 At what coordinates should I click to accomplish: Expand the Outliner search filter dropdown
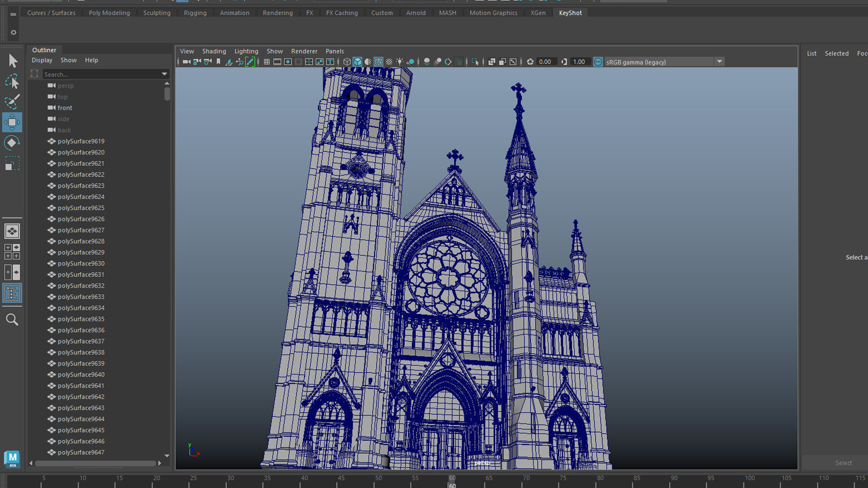tap(164, 74)
